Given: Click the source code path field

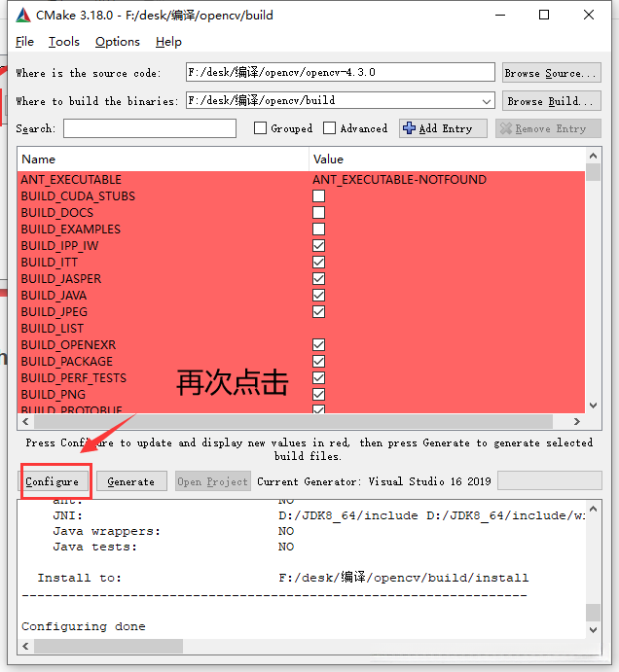Looking at the screenshot, I should tap(341, 72).
